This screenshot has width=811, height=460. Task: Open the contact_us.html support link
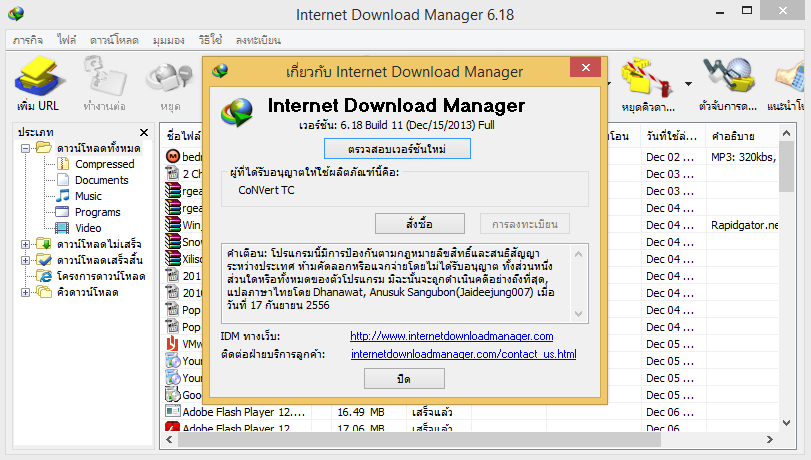point(463,354)
